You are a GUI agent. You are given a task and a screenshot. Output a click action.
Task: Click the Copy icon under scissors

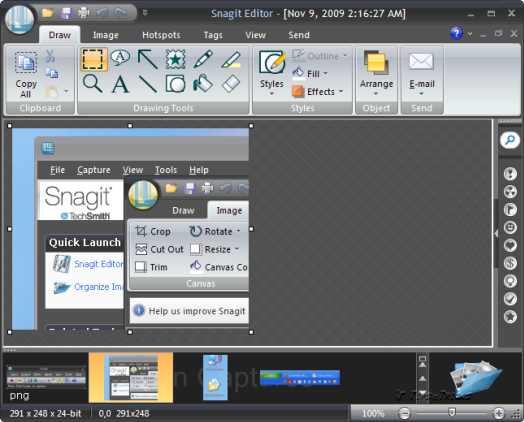point(51,73)
